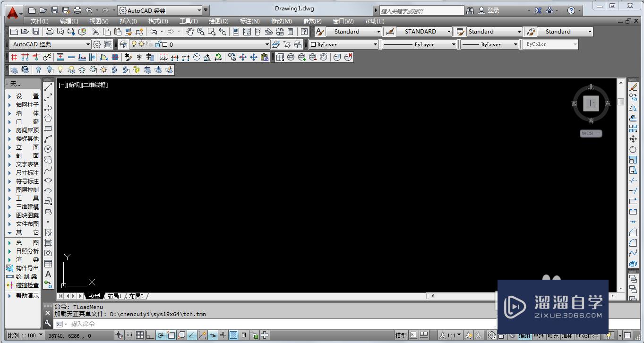The image size is (644, 343).
Task: Expand the 墙体 menu in Tianzheng panel
Action: tap(24, 113)
